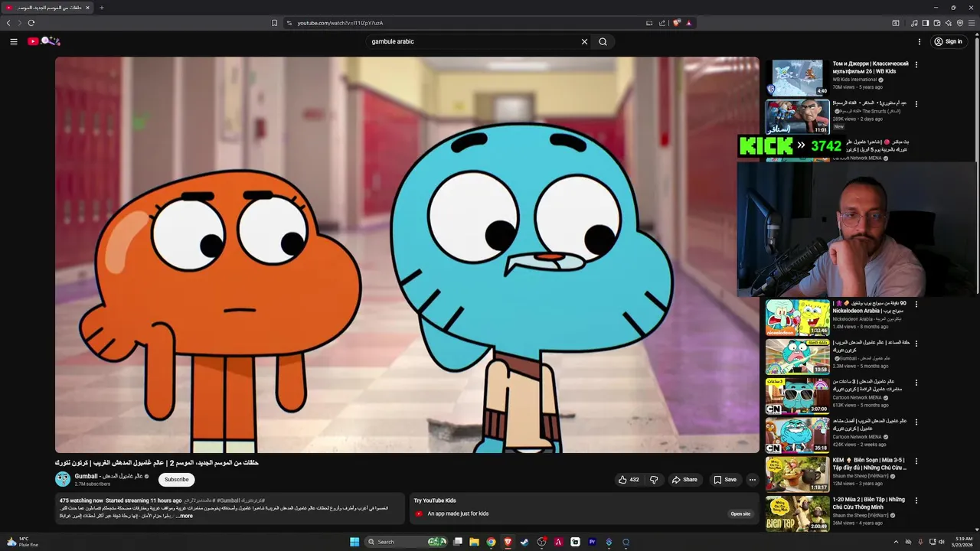
Task: Open options menu for 10:58 Gumball video
Action: [x=916, y=343]
